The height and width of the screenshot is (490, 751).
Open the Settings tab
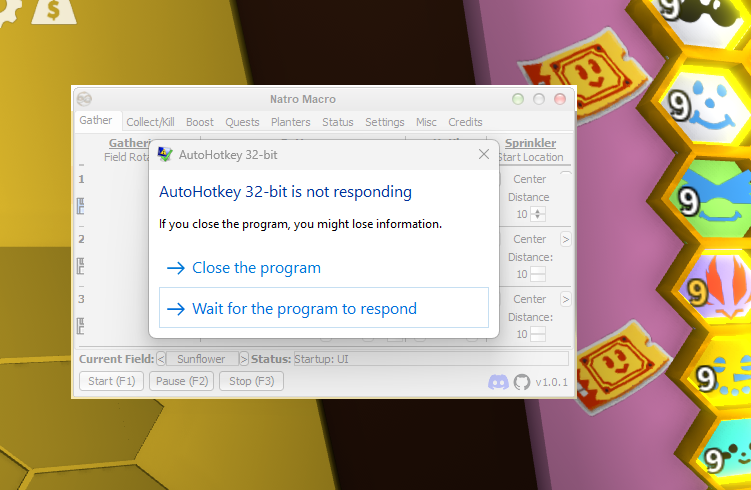385,122
